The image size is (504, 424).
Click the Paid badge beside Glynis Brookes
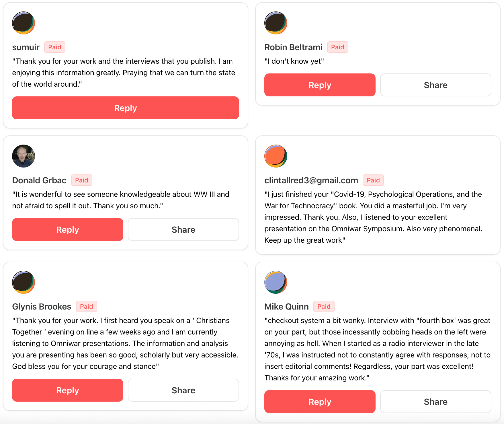(x=86, y=306)
